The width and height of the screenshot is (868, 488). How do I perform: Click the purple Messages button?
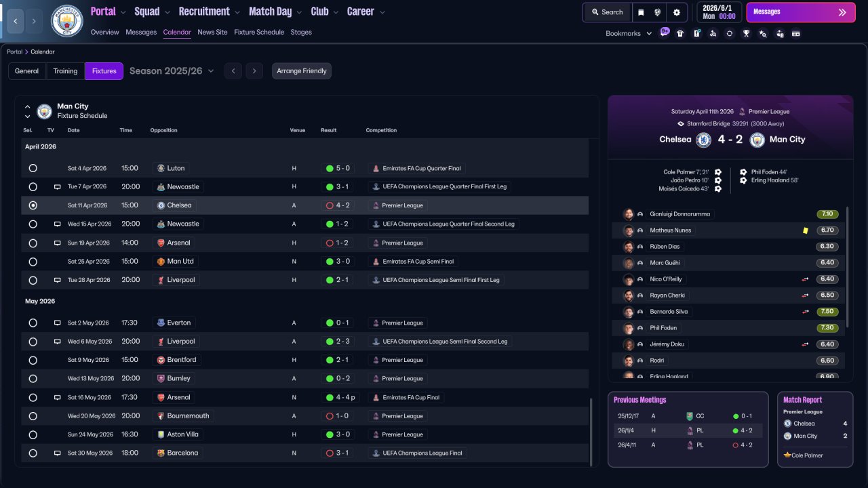pos(801,12)
